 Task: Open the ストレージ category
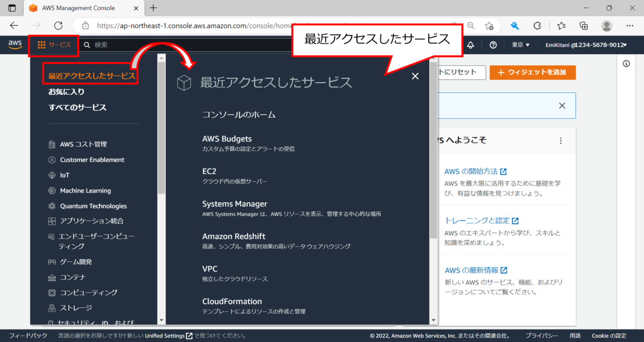(x=76, y=308)
